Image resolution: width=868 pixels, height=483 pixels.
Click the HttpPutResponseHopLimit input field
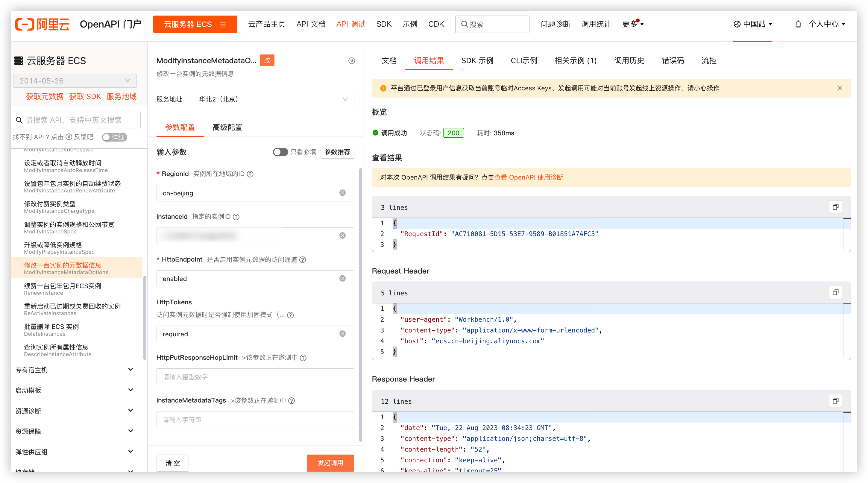tap(255, 376)
